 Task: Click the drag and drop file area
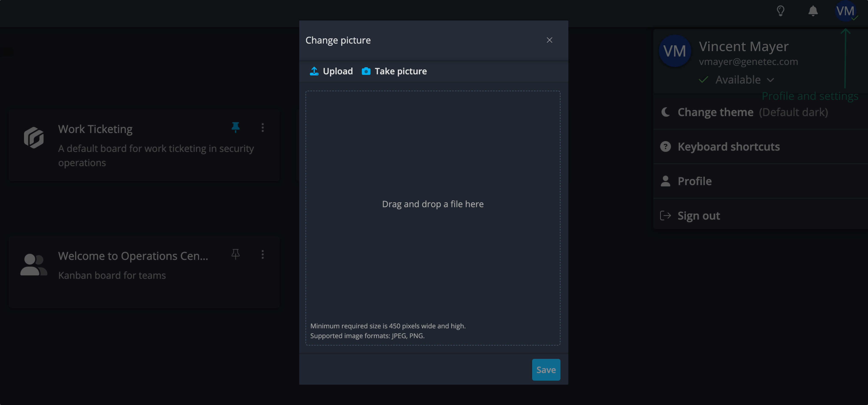[x=433, y=218]
